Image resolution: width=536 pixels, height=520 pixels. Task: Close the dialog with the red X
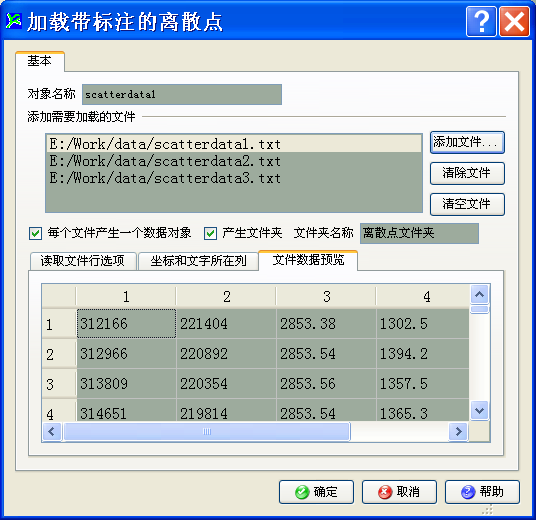coord(514,22)
